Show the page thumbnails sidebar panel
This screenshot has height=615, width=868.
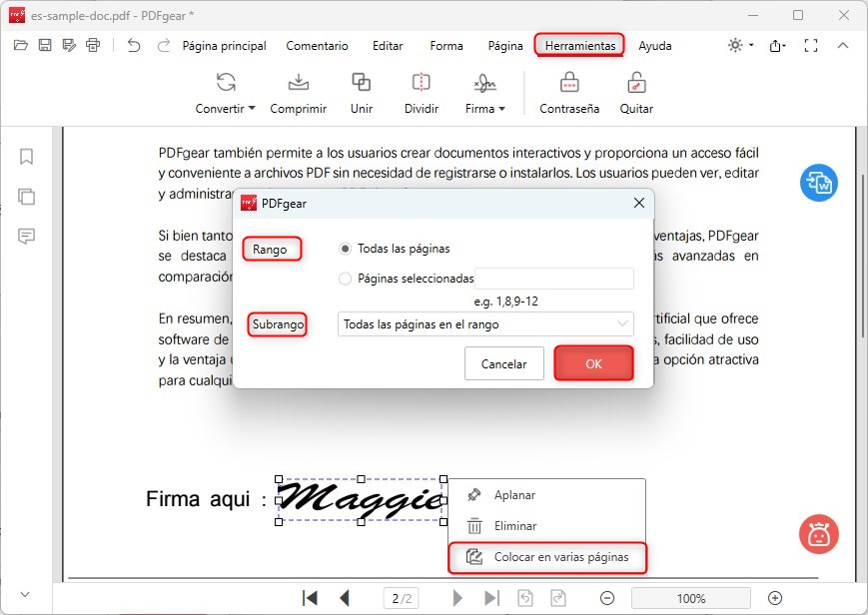point(26,197)
